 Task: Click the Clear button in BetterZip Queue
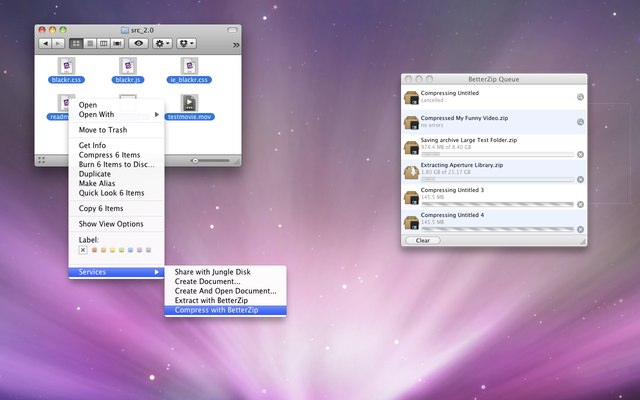click(x=422, y=240)
